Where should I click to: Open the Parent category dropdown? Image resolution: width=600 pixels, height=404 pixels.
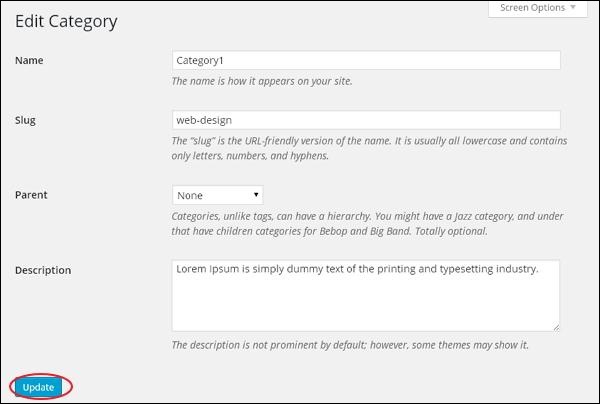click(x=218, y=195)
